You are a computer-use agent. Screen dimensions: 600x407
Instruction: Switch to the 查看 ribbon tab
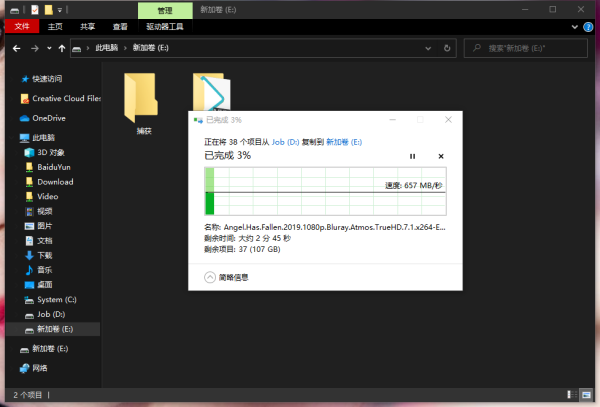click(x=120, y=26)
